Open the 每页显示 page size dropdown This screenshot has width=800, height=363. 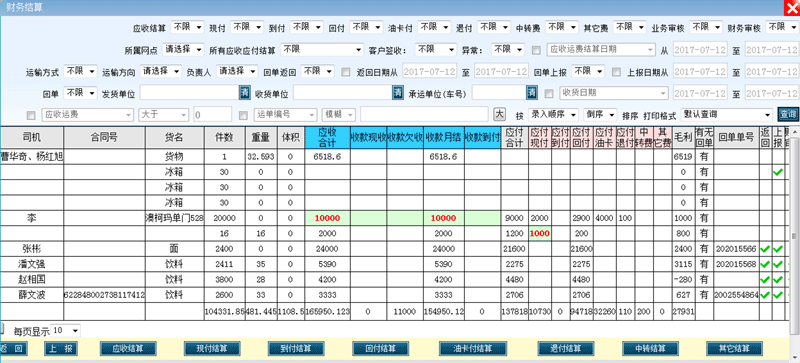(66, 331)
